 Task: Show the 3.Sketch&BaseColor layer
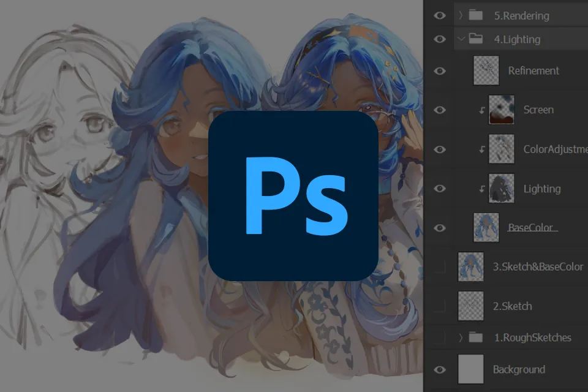click(440, 266)
